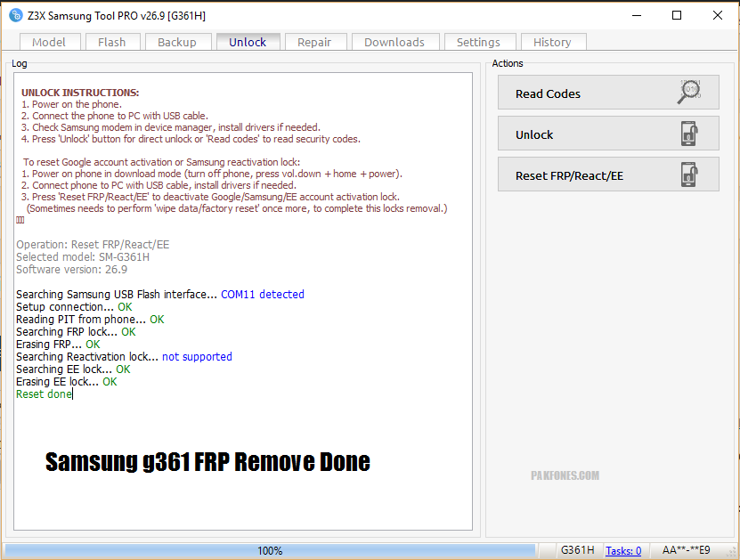Click 'Reading PIT from phone... OK' line

tap(90, 320)
